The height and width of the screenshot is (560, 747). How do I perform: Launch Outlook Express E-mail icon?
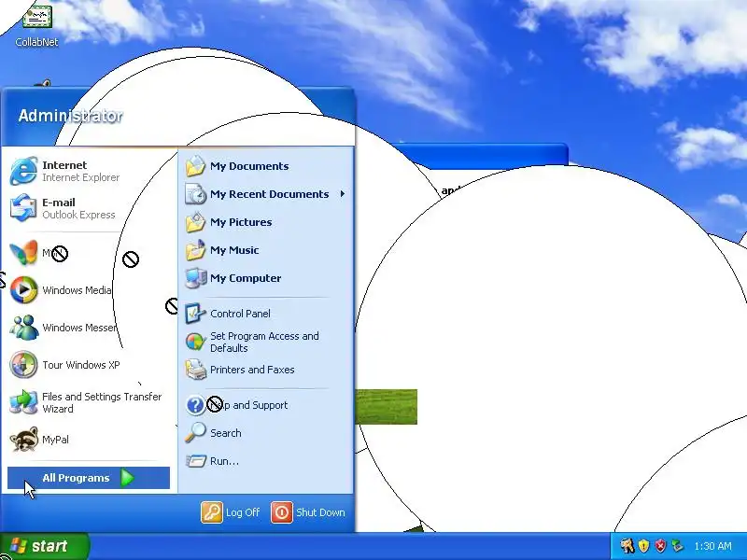(23, 208)
